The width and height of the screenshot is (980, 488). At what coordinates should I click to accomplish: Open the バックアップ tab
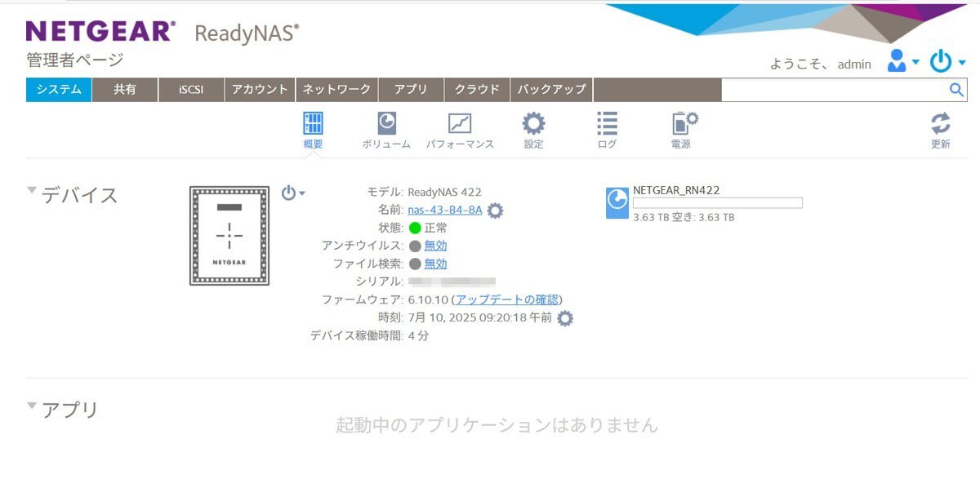[x=551, y=90]
